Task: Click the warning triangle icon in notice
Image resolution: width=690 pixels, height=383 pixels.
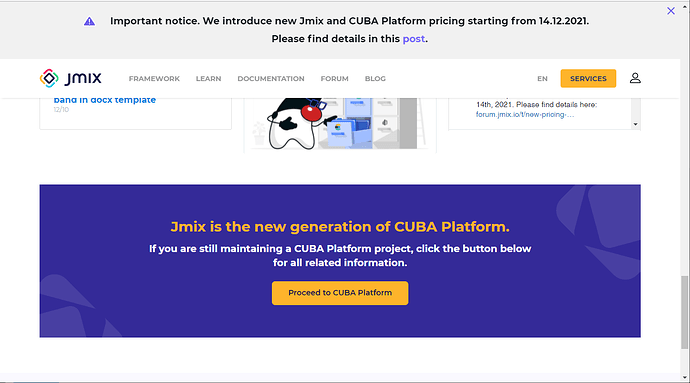Action: pos(89,22)
